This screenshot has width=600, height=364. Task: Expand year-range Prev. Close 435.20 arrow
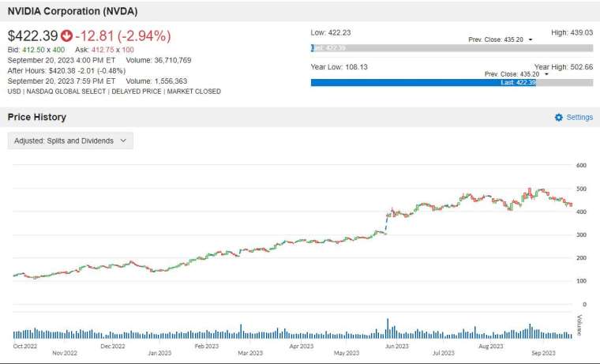(x=546, y=74)
